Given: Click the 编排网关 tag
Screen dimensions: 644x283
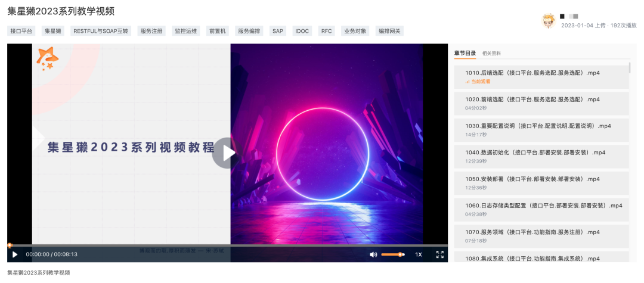Looking at the screenshot, I should click(389, 31).
